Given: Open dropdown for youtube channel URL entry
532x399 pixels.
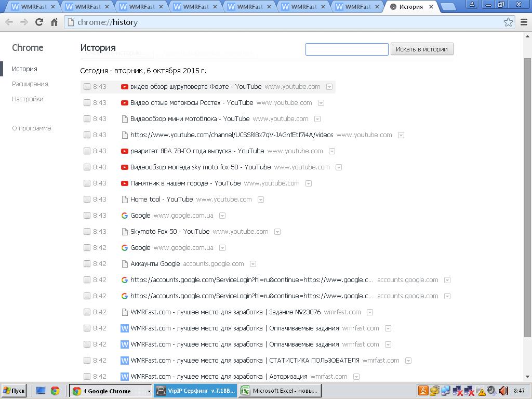Looking at the screenshot, I should click(x=401, y=135).
